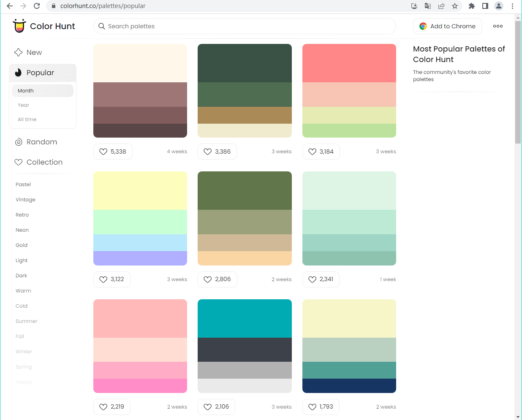Open the Collection section
522x420 pixels.
[42, 162]
